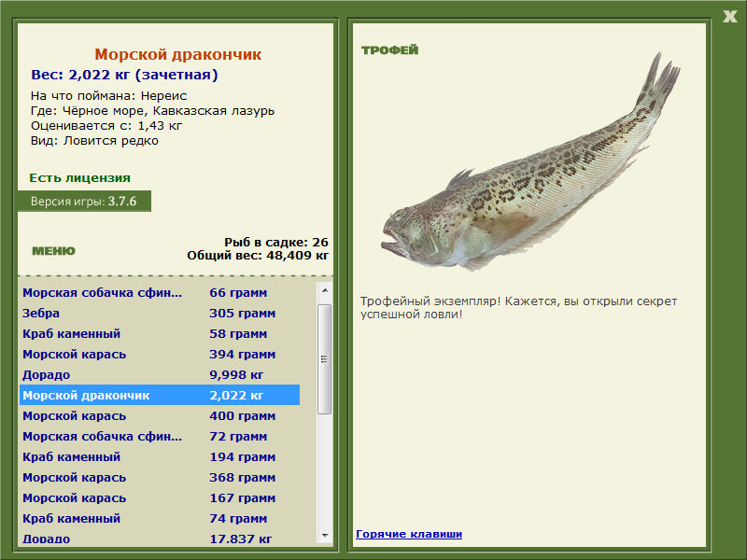Click the fish list scrollbar thumb
The height and width of the screenshot is (560, 747).
coord(324,359)
